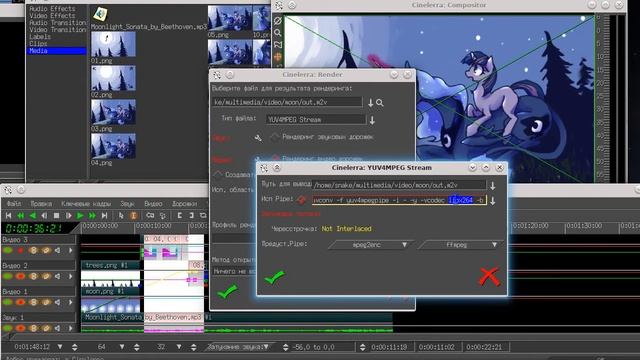Jump to the end of the timeline
This screenshot has height=360, width=640.
click(104, 216)
